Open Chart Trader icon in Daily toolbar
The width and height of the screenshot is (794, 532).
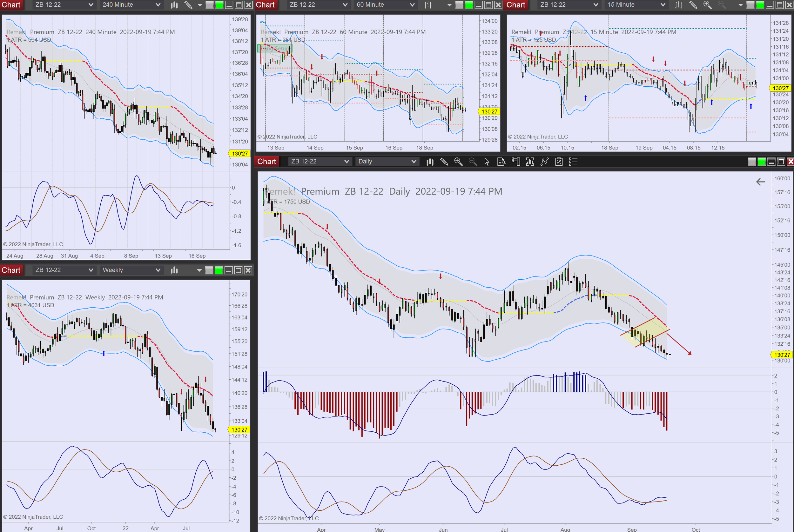[516, 162]
